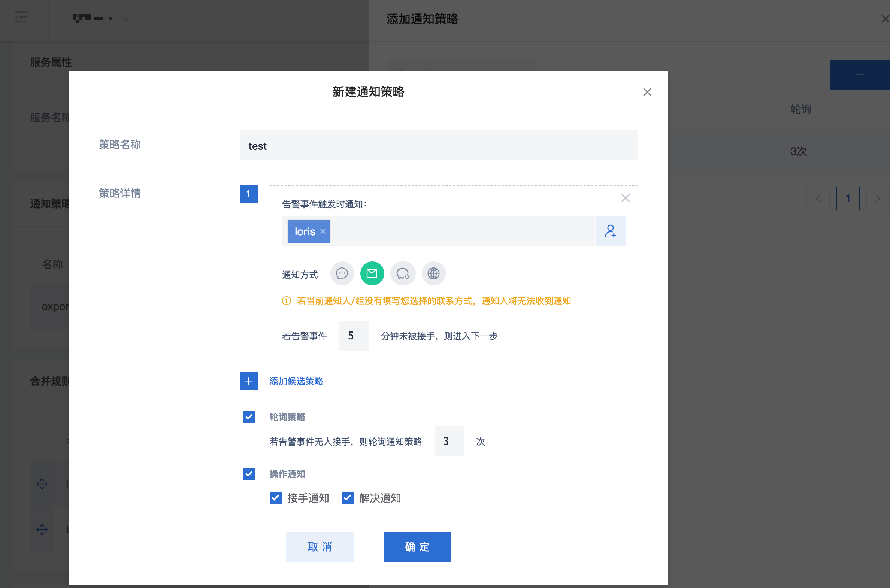Image resolution: width=890 pixels, height=588 pixels.
Task: Toggle the sidebar menu collapse icon
Action: coord(21,17)
